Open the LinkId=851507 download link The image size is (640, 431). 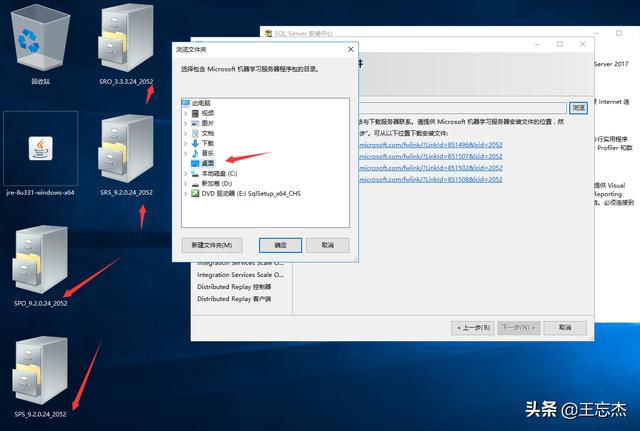430,155
